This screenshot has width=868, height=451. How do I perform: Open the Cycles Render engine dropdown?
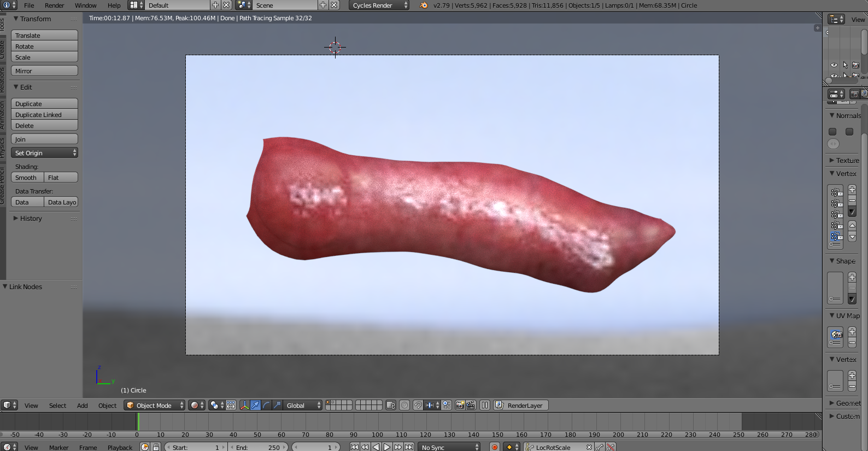379,5
